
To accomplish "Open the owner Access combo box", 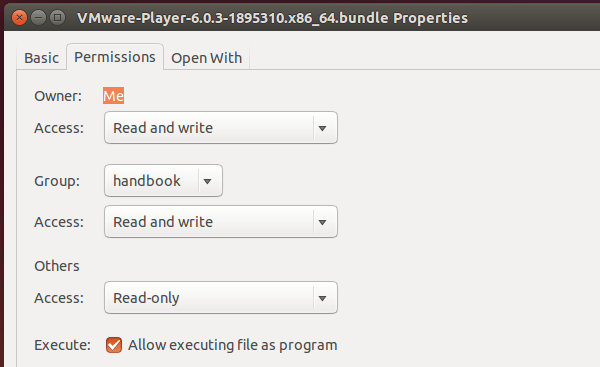I will (x=221, y=128).
